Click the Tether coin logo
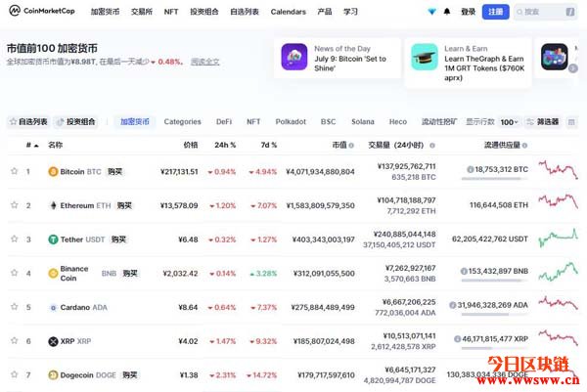This screenshot has height=392, width=587. coord(53,240)
